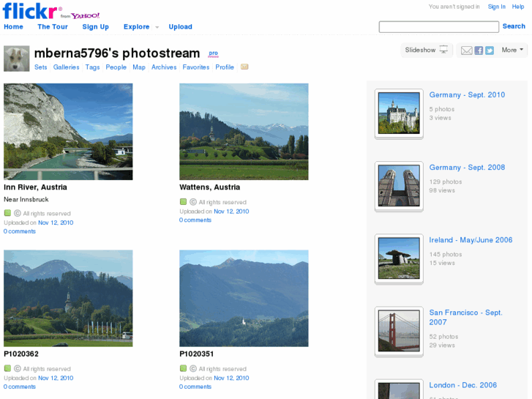Open the P1020351 photo thumbnail
Screen dimensions: 532x399
pos(244,298)
